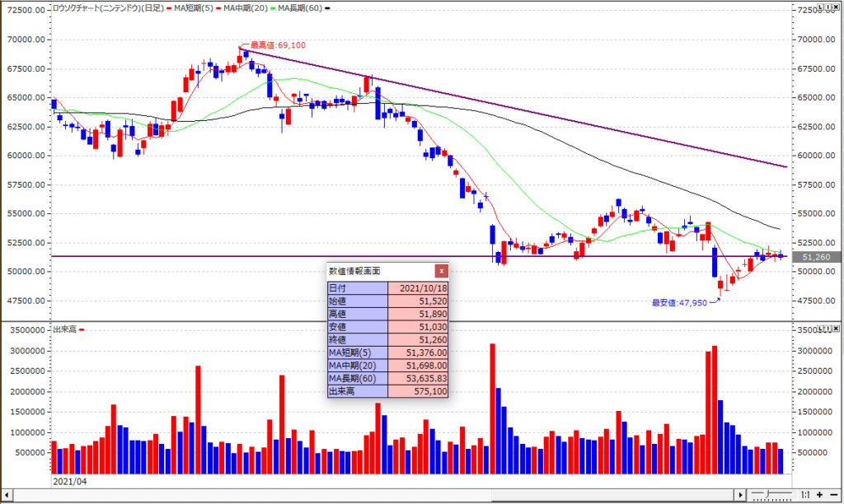Select the 51,698.00 moving average value

tap(418, 366)
